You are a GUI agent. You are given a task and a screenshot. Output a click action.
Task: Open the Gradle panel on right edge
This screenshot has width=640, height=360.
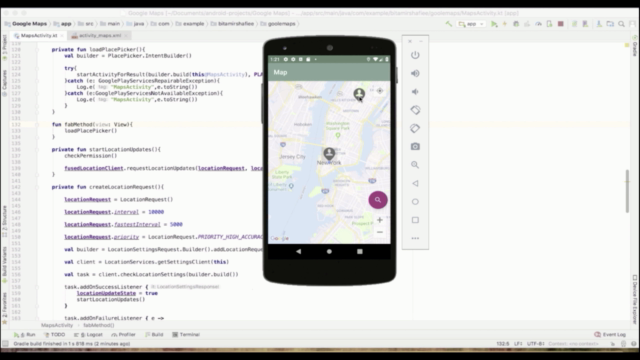coord(635,47)
